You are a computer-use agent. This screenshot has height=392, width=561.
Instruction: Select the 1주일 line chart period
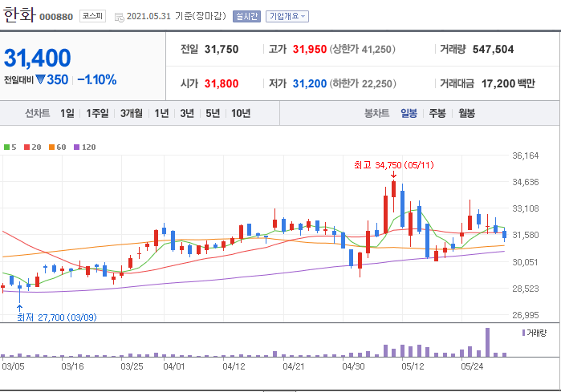(97, 114)
